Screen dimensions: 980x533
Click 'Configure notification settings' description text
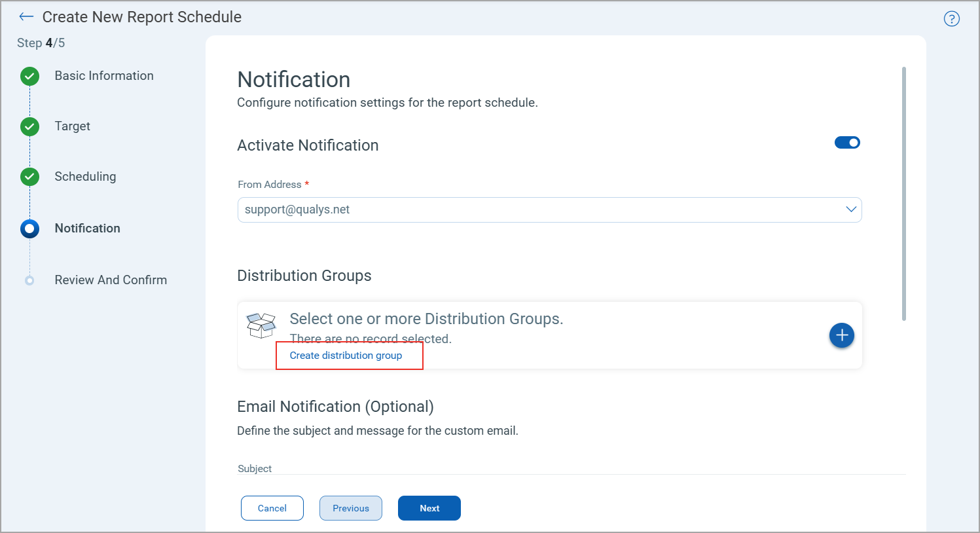(x=388, y=103)
